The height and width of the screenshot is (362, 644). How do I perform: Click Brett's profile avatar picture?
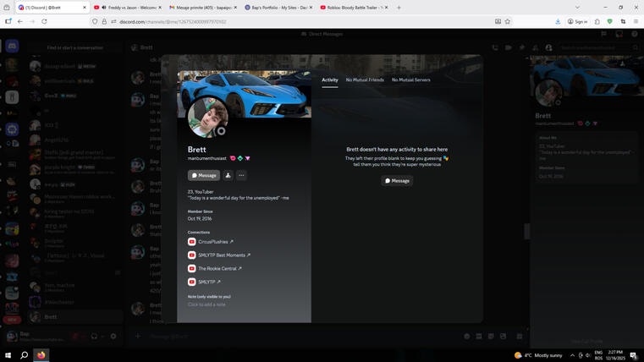click(x=207, y=118)
